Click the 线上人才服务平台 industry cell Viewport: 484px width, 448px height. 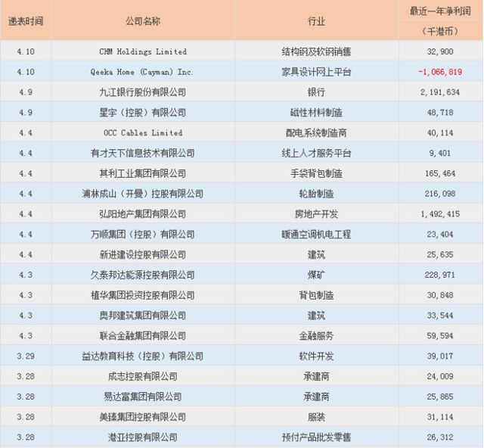(x=316, y=153)
